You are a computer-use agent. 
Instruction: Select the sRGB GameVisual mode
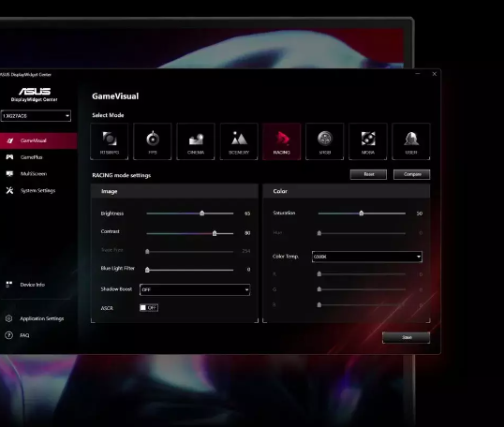tap(325, 141)
